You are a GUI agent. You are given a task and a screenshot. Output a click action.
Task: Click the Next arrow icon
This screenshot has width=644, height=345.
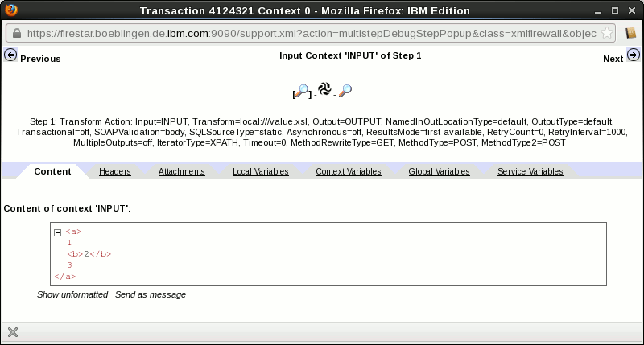(x=634, y=55)
